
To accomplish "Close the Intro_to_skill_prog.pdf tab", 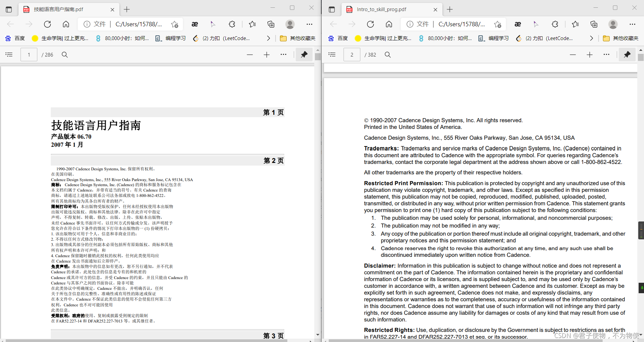I will click(x=435, y=10).
